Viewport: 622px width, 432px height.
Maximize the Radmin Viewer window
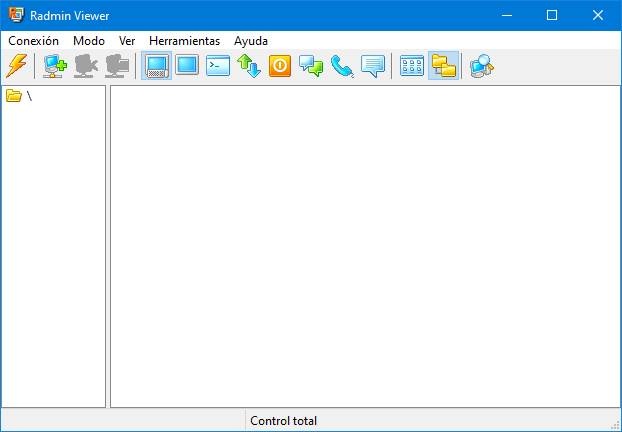click(x=552, y=15)
